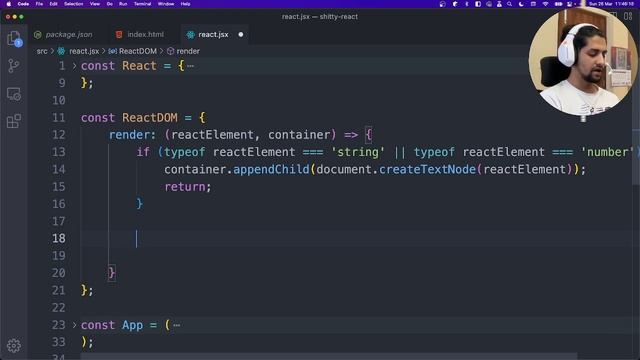Click 'ReactDOM' identifier on line 11
640x360 pixels.
150,118
